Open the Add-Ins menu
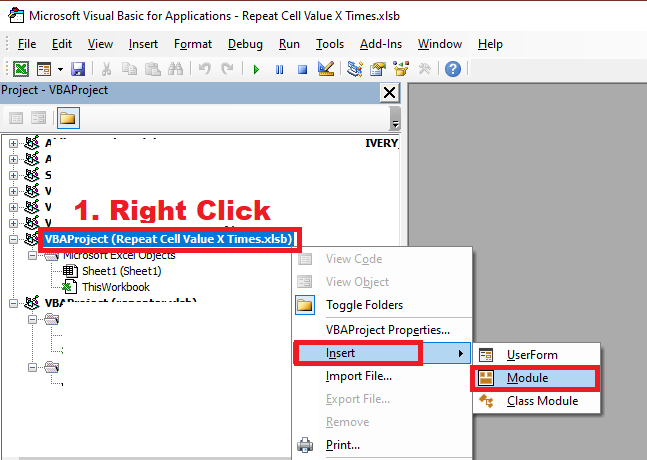The height and width of the screenshot is (460, 647). click(x=380, y=44)
